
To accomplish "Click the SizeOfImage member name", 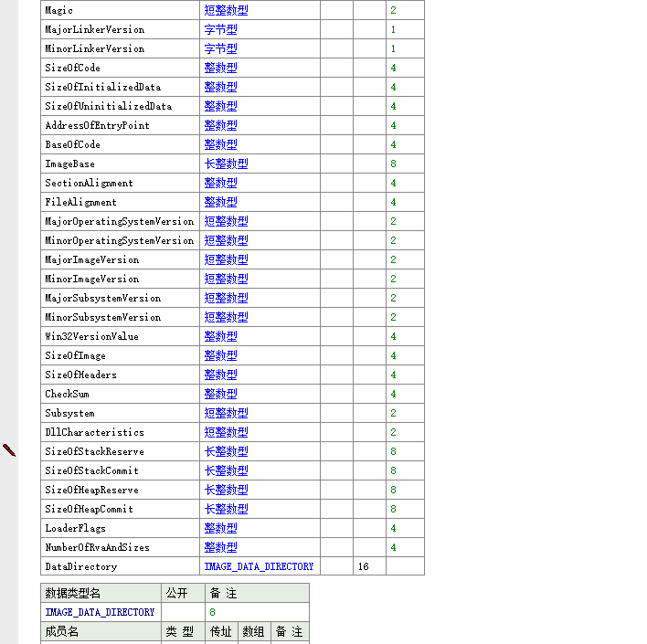I will tap(75, 355).
